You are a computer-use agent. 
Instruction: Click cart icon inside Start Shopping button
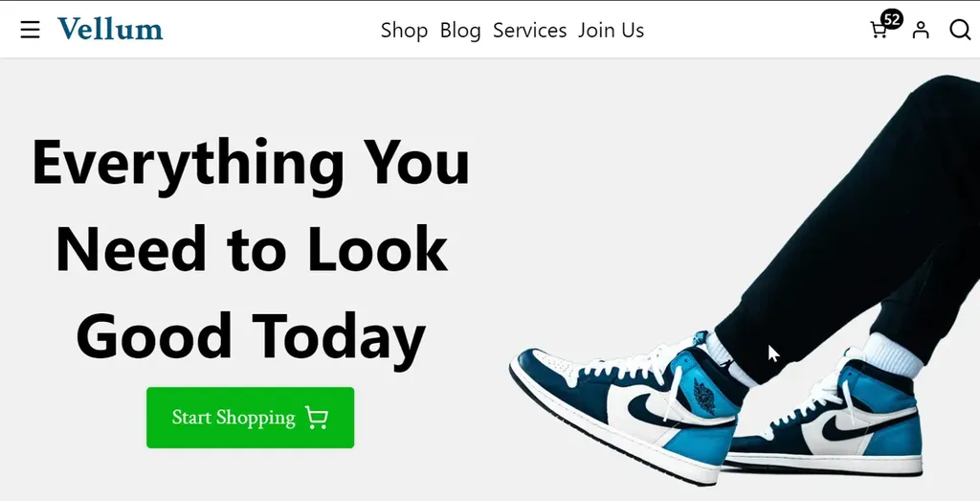(316, 418)
